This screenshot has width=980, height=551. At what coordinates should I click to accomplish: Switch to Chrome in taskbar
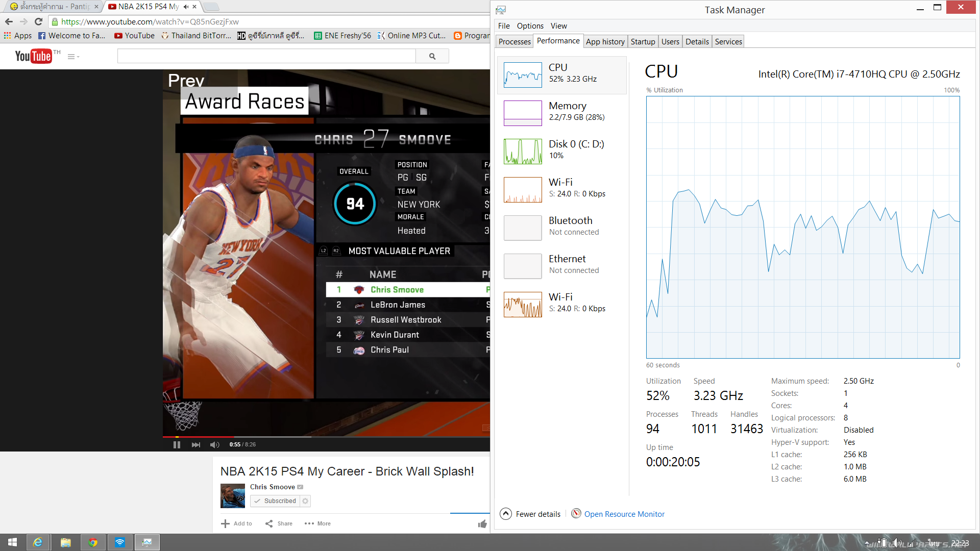(x=93, y=542)
